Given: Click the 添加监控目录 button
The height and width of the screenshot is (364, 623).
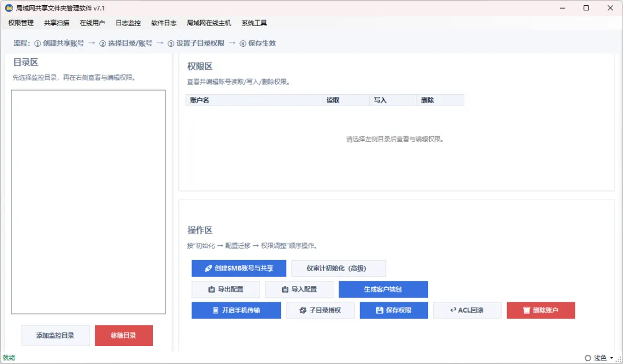Looking at the screenshot, I should click(55, 335).
